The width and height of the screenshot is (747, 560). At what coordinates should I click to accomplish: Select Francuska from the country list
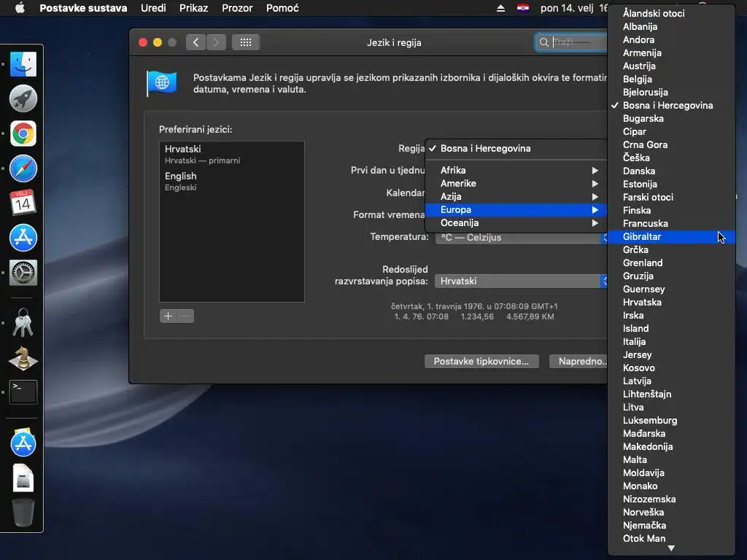click(x=672, y=224)
